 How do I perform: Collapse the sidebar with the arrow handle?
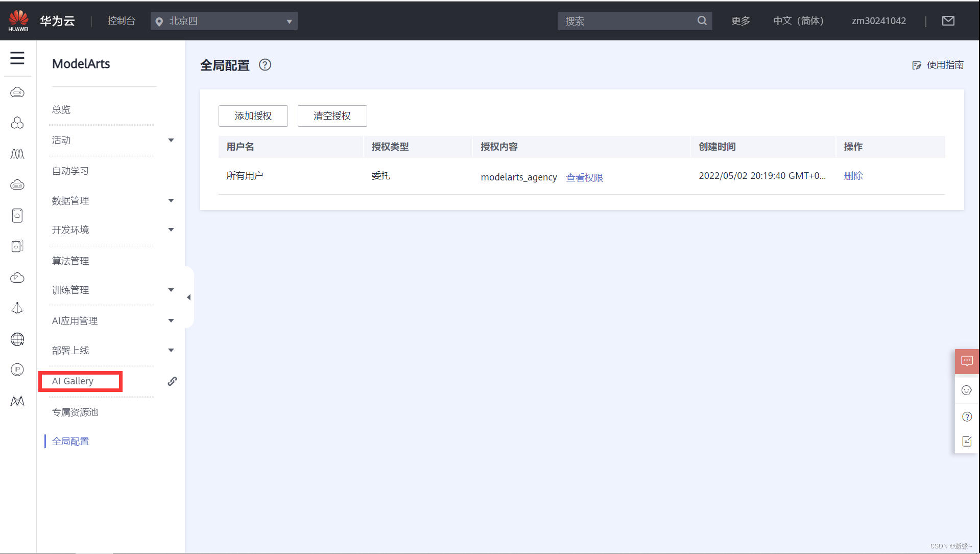(x=189, y=297)
